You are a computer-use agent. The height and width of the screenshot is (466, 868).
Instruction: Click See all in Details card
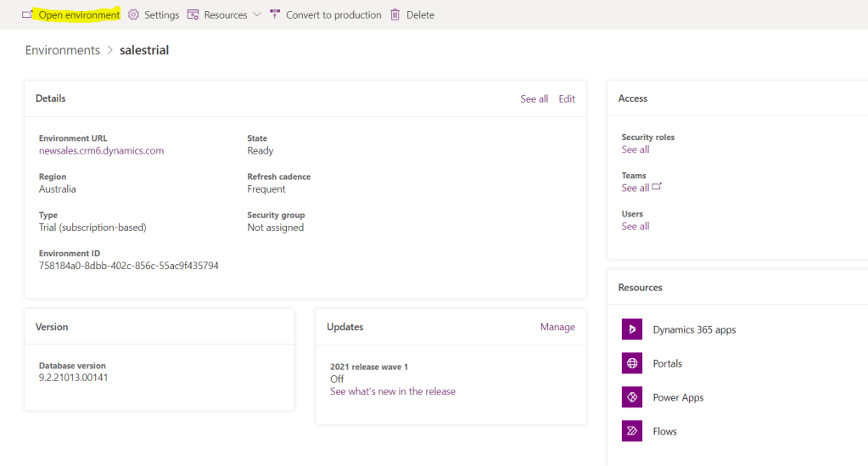pos(534,98)
